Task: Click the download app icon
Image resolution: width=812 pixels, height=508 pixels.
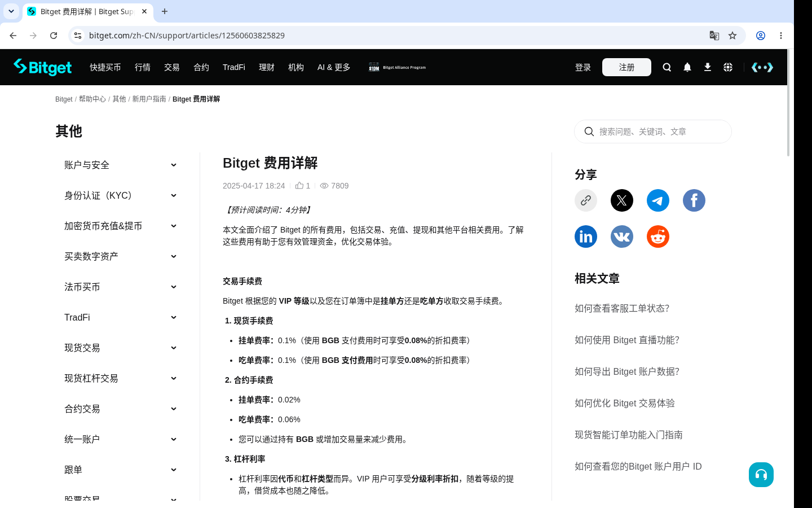Action: pyautogui.click(x=707, y=67)
